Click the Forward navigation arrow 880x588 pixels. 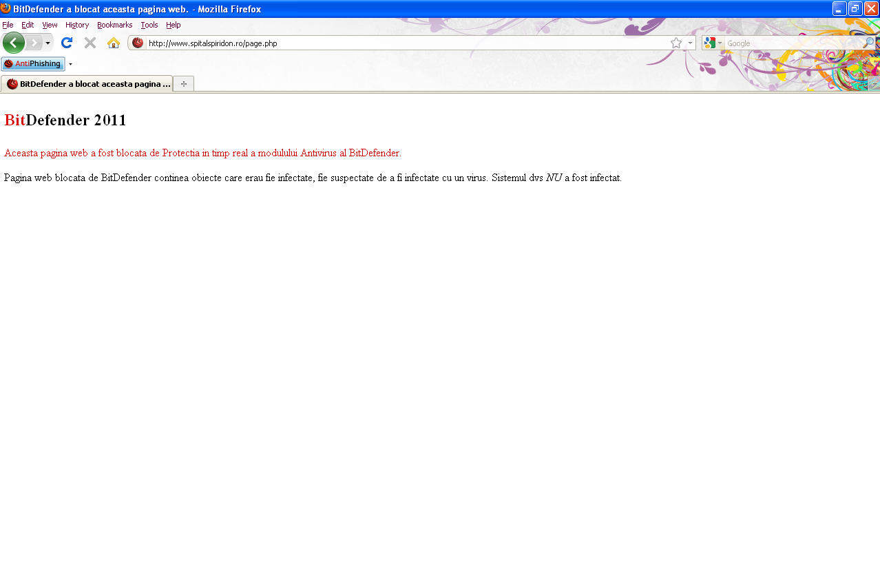(34, 43)
